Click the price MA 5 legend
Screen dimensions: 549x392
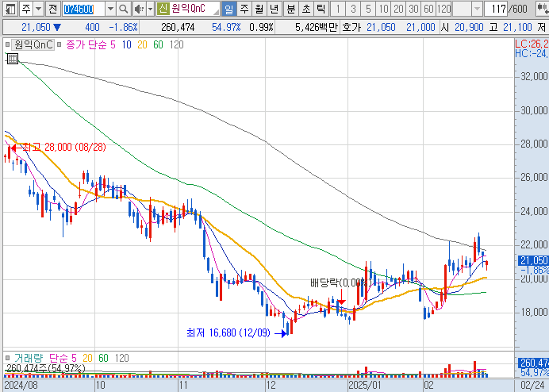(113, 44)
